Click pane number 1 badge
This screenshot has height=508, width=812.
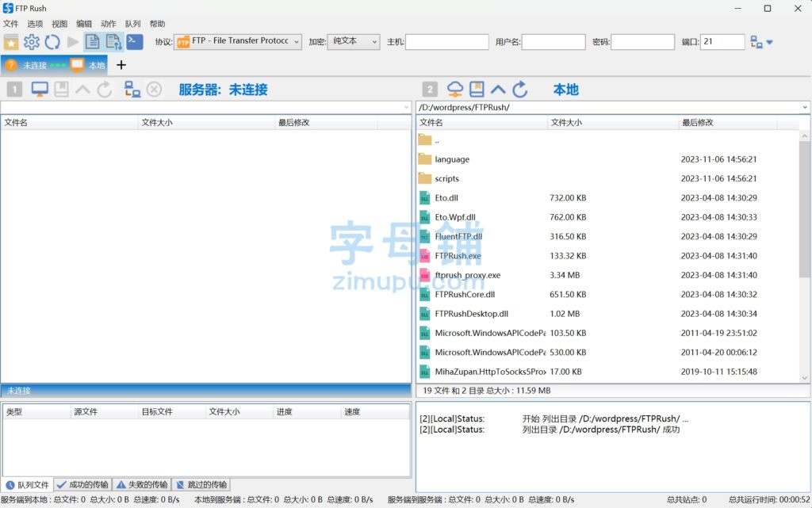pyautogui.click(x=14, y=90)
